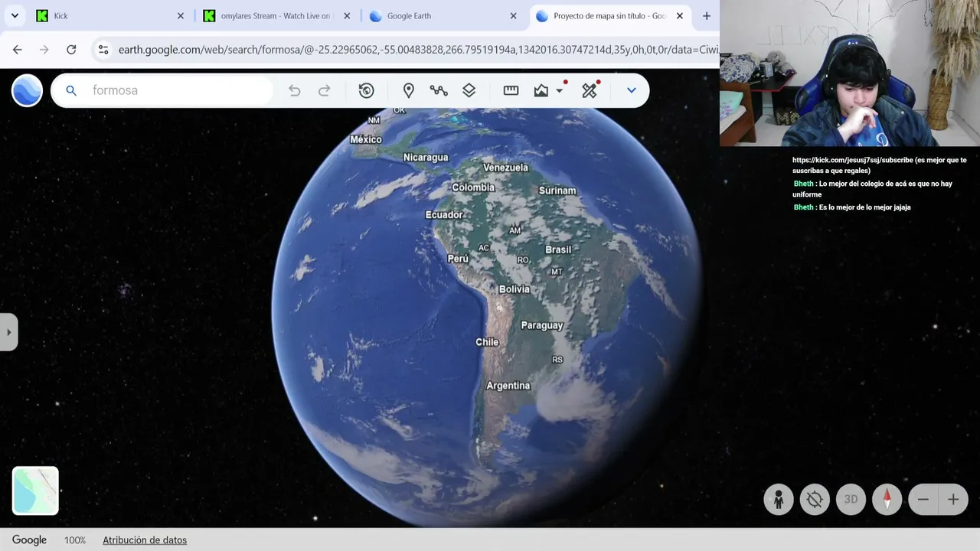Open the map style thumbnail

pos(35,491)
